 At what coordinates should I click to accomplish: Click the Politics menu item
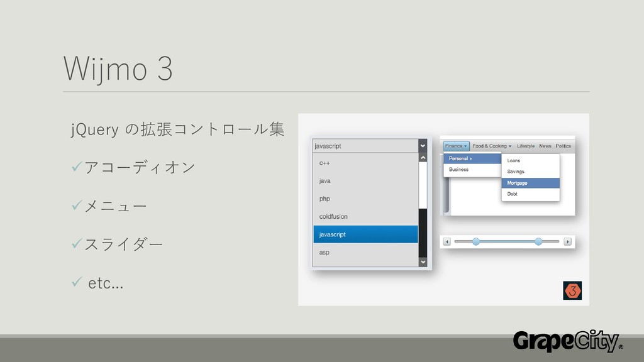click(x=563, y=146)
